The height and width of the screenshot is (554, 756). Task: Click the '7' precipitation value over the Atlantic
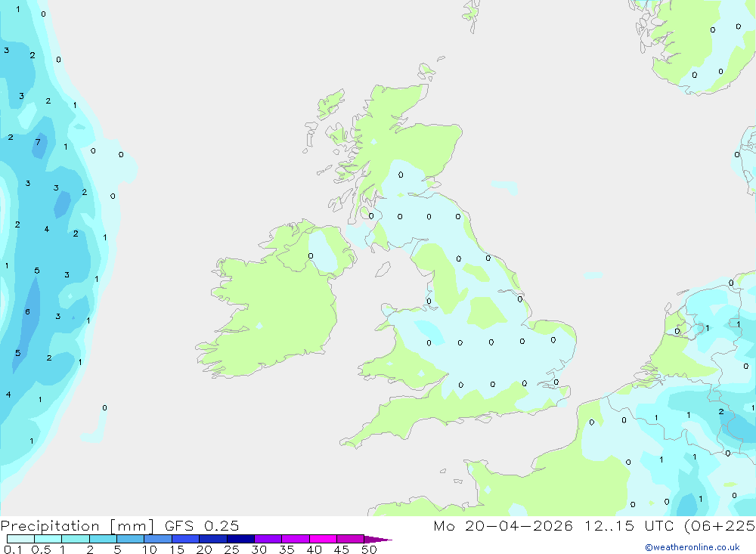pyautogui.click(x=38, y=142)
